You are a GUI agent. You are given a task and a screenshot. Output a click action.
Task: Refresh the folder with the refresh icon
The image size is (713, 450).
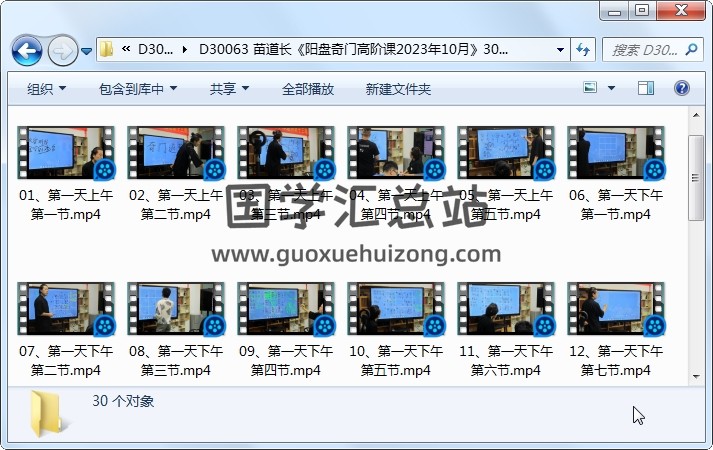583,50
